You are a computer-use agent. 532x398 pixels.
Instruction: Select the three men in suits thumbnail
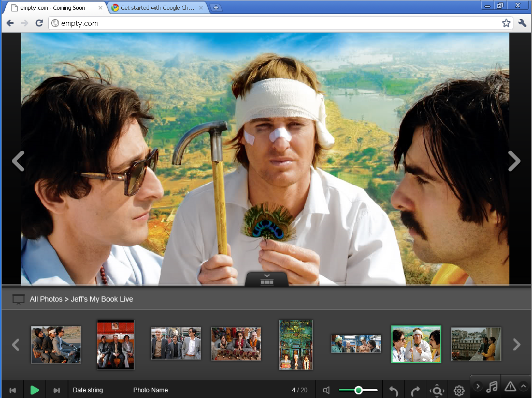click(x=176, y=344)
